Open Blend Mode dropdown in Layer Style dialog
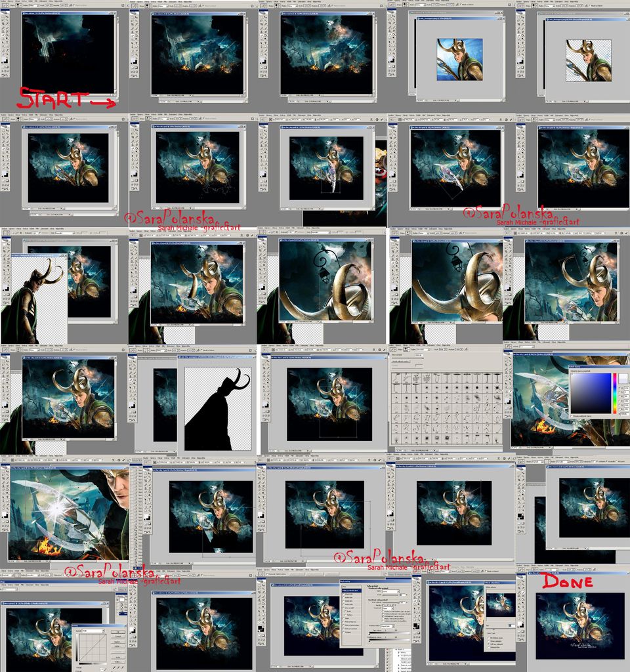Screen dimensions: 630x672 click(391, 591)
